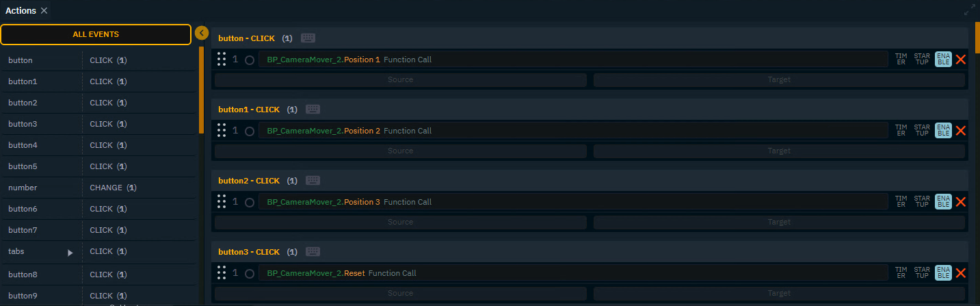The height and width of the screenshot is (306, 980).
Task: Collapse the events list with orange chevron
Action: coord(202,33)
